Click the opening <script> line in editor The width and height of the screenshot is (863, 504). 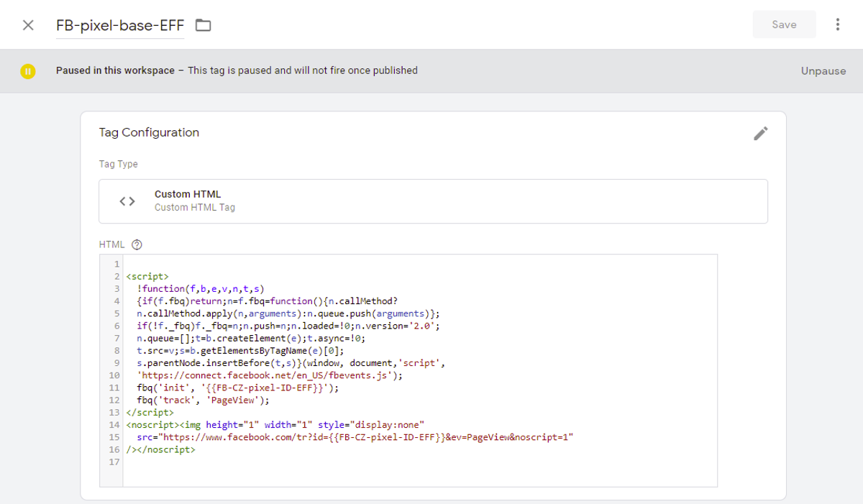147,276
